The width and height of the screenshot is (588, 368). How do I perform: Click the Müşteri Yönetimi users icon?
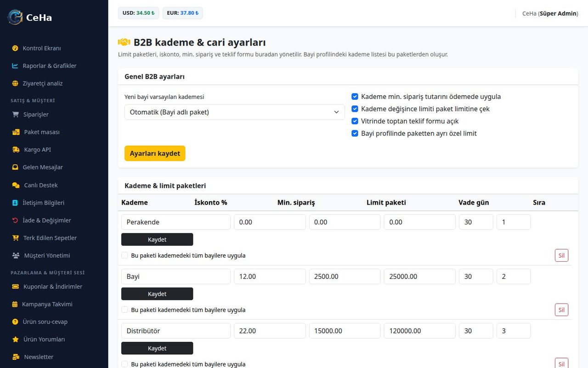click(16, 255)
